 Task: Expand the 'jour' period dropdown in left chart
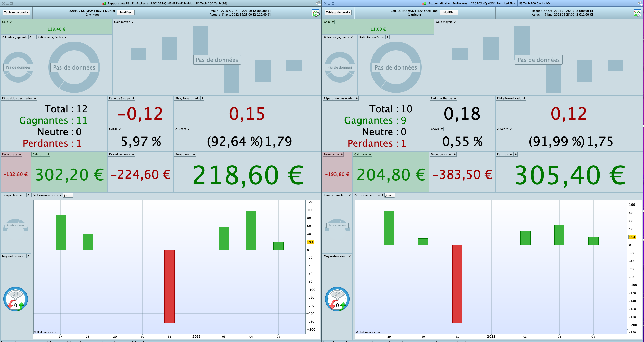click(x=68, y=195)
